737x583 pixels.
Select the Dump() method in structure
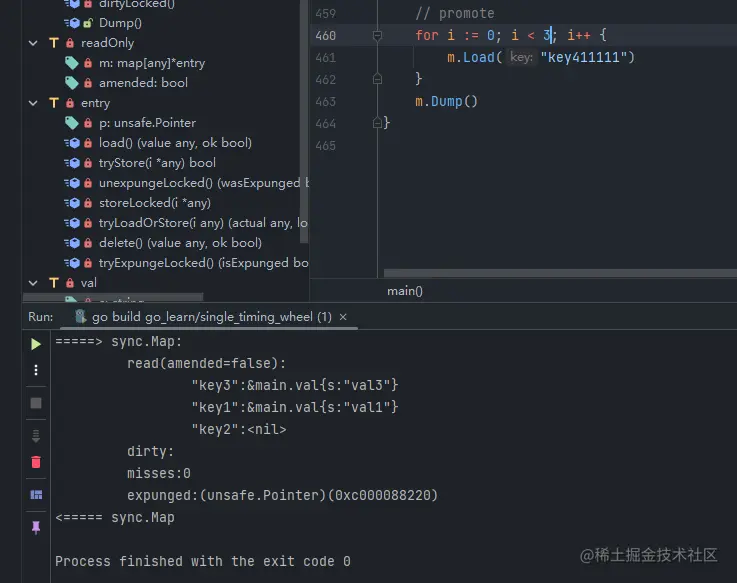[x=120, y=23]
